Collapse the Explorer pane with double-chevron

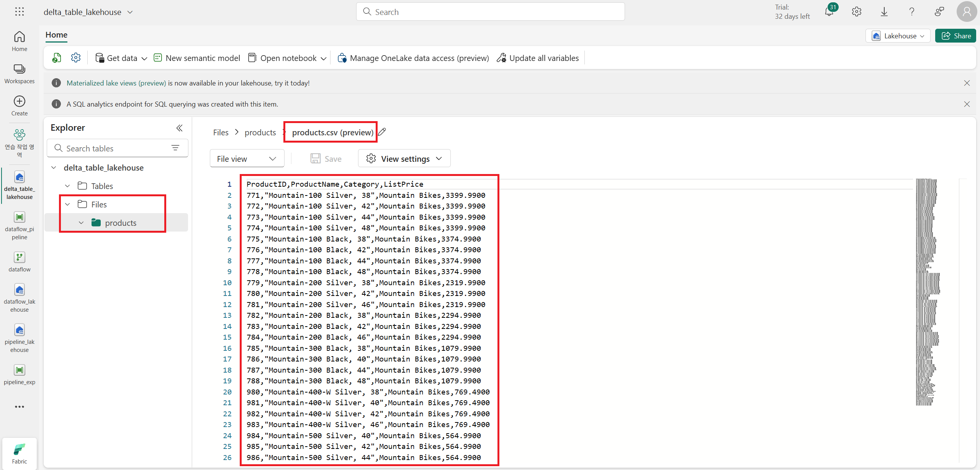(179, 128)
